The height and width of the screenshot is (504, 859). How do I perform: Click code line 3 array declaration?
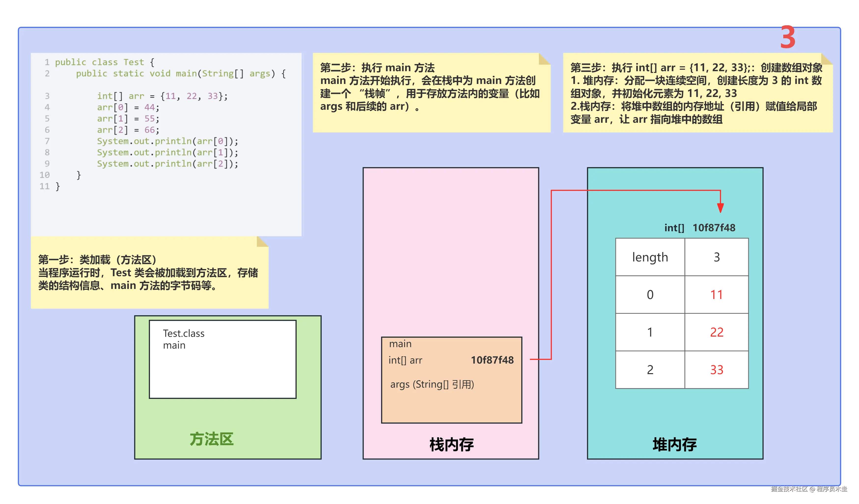162,96
